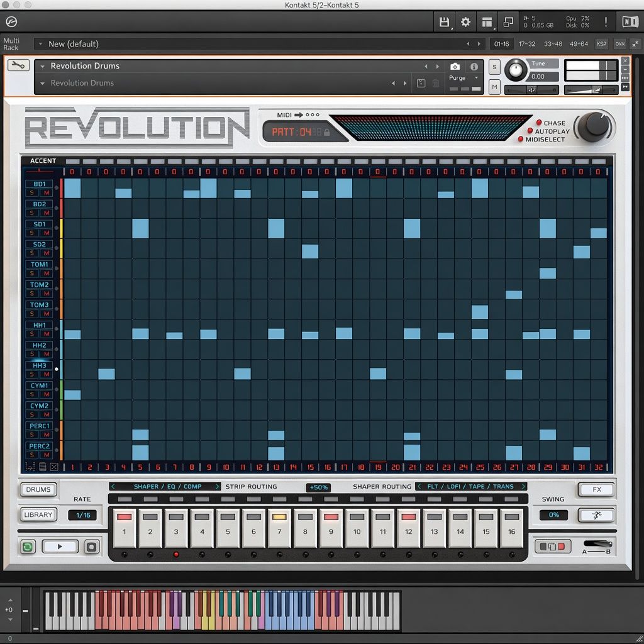The width and height of the screenshot is (644, 644).
Task: Go to previous strip routing option arrow
Action: click(113, 486)
